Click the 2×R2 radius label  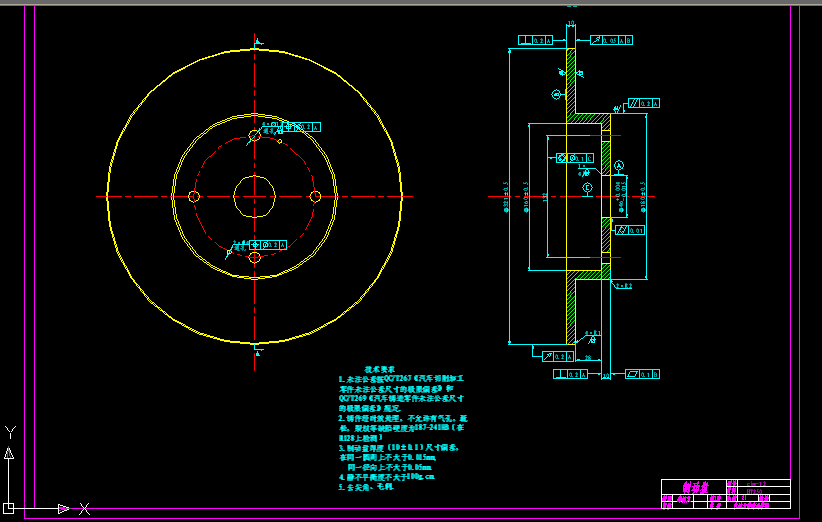click(x=624, y=286)
